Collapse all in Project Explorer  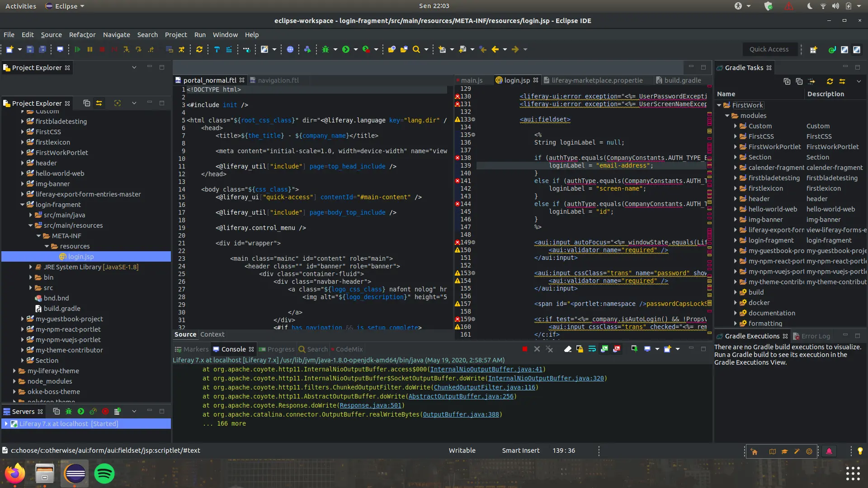(x=87, y=103)
